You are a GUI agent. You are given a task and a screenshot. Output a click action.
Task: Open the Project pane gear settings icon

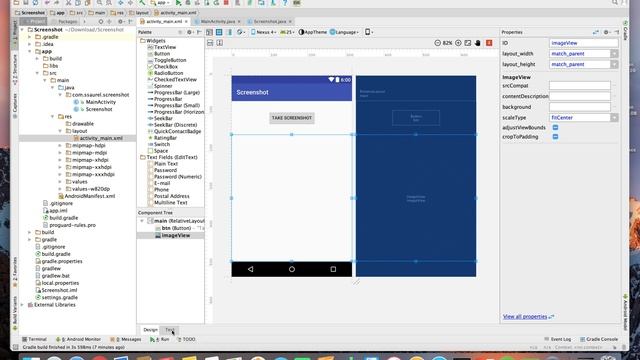121,21
